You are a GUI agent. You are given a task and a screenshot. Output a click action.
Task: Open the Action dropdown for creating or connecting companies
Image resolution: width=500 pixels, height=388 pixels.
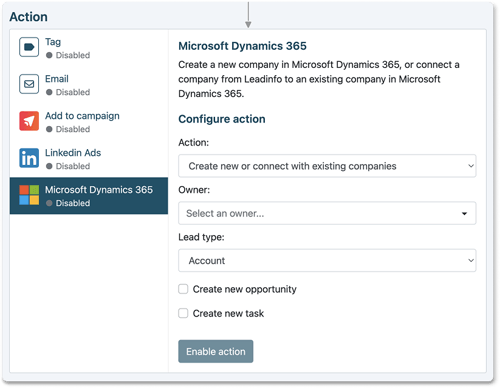pos(327,166)
